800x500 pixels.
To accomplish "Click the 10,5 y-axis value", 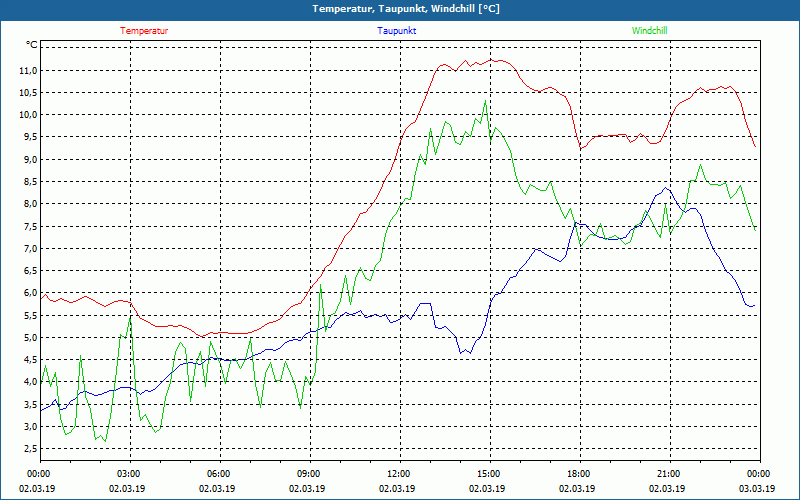I will tap(29, 93).
